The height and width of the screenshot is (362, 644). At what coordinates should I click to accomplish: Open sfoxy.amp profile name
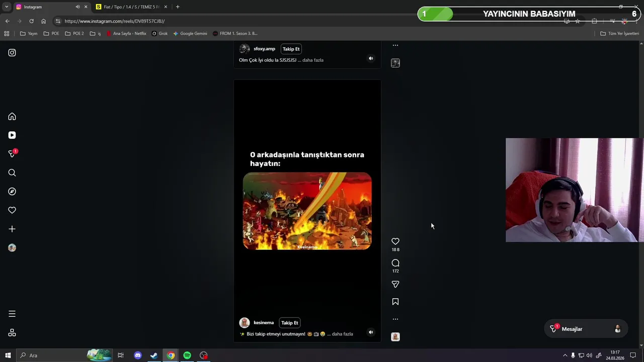coord(264,49)
